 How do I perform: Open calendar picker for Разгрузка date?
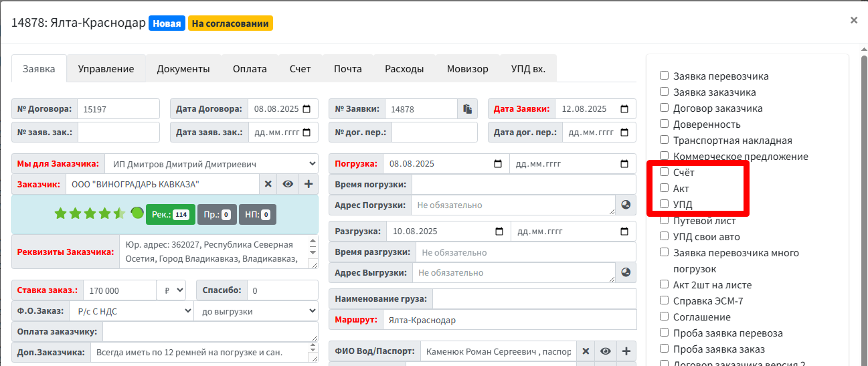499,232
